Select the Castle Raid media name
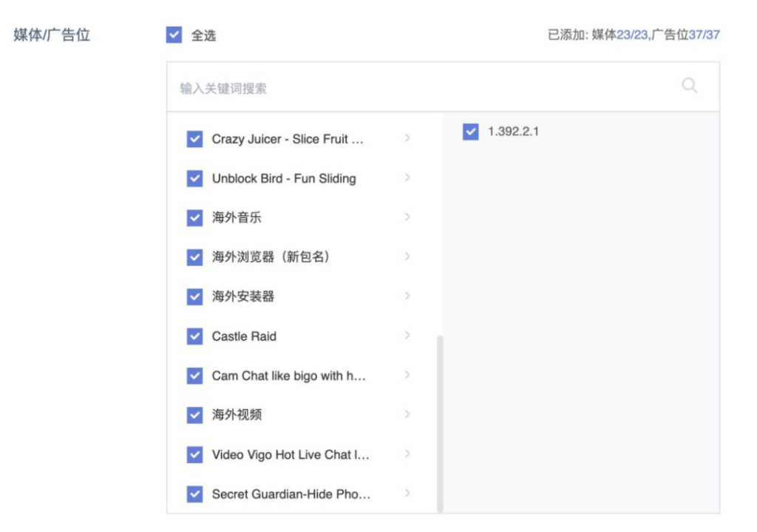757x532 pixels. tap(244, 336)
